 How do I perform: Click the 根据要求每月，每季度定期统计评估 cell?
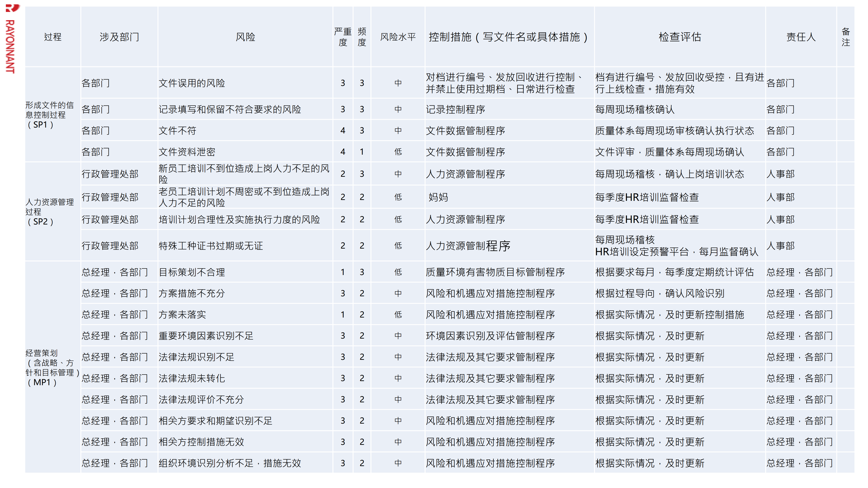click(x=680, y=272)
